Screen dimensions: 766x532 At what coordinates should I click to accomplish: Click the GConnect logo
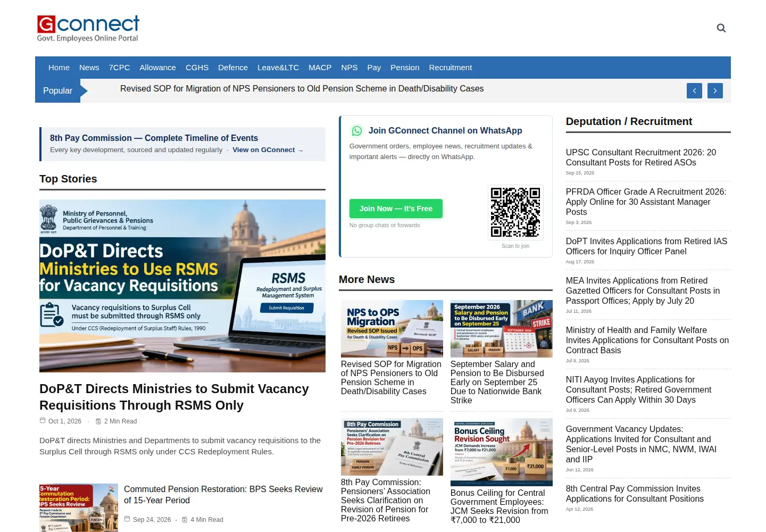(x=88, y=29)
